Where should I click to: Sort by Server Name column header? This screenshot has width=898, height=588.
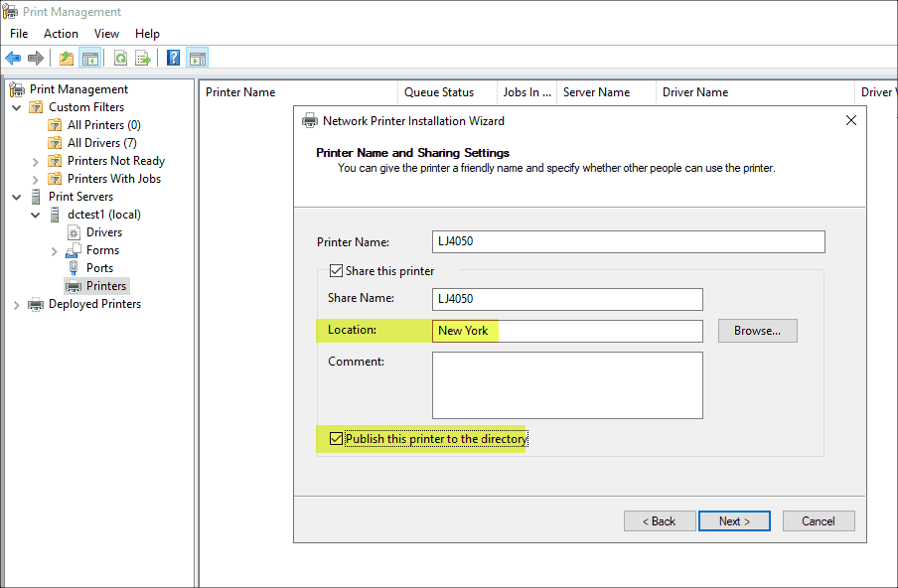(x=607, y=92)
